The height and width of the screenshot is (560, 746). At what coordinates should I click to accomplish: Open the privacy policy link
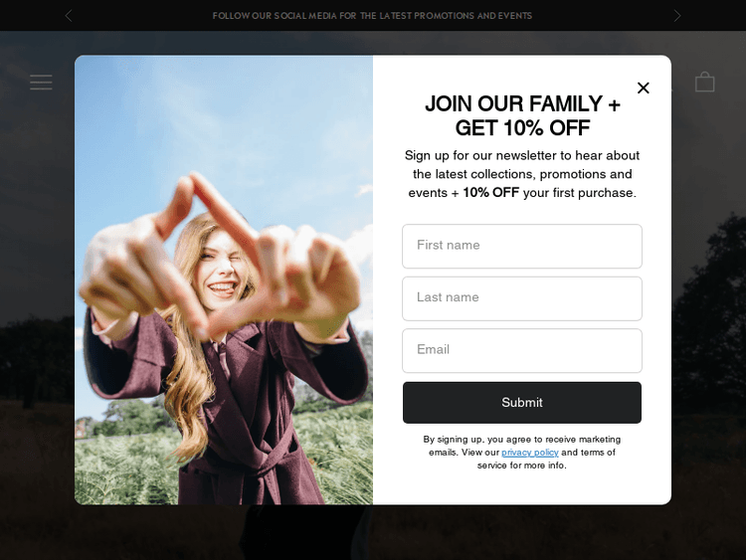click(x=529, y=452)
